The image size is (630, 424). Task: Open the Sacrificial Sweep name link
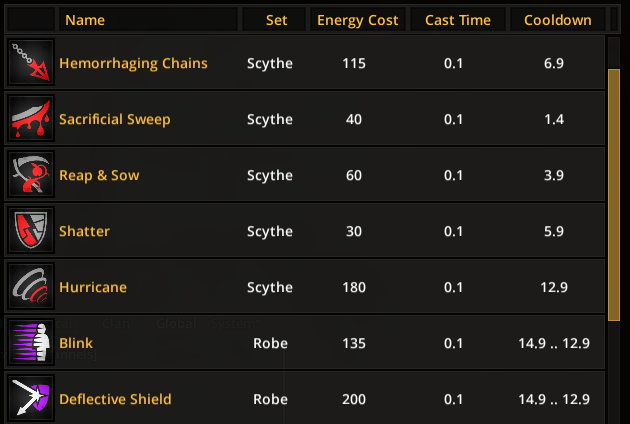[x=115, y=119]
